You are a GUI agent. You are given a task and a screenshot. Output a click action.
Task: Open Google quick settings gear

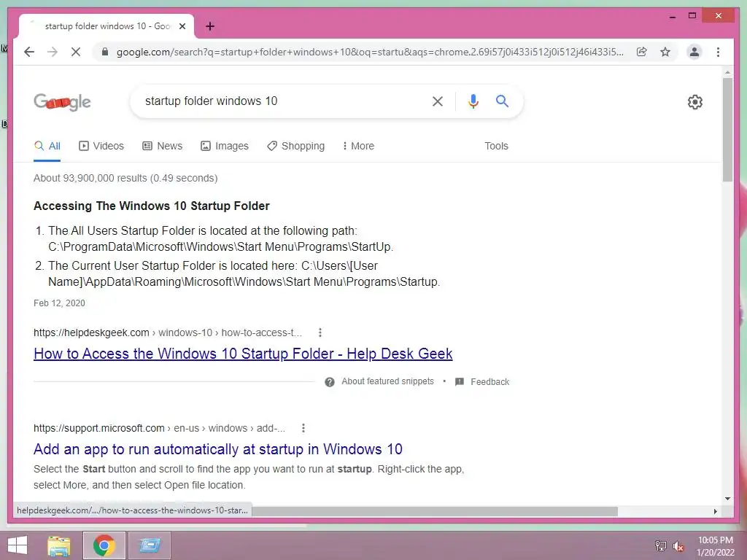point(695,101)
